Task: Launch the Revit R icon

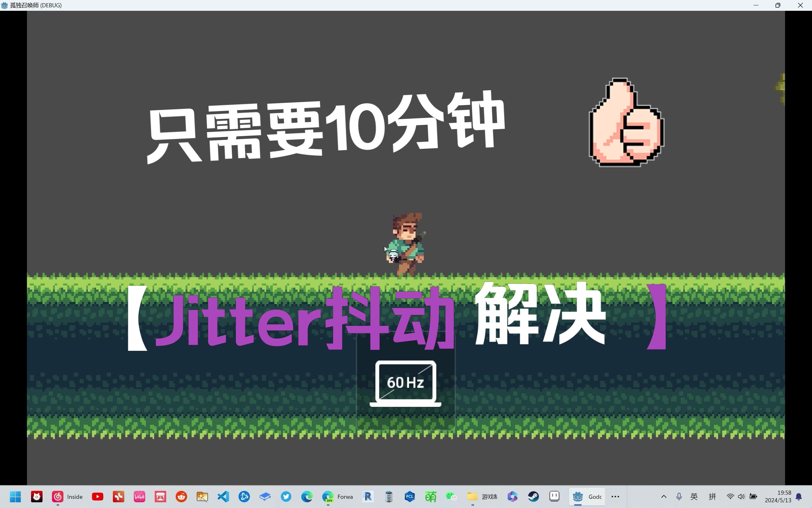Action: (368, 496)
